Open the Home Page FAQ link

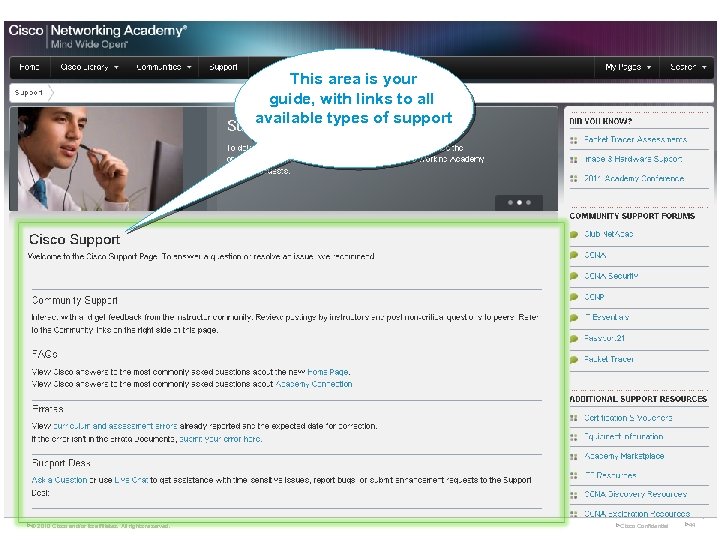[x=328, y=372]
